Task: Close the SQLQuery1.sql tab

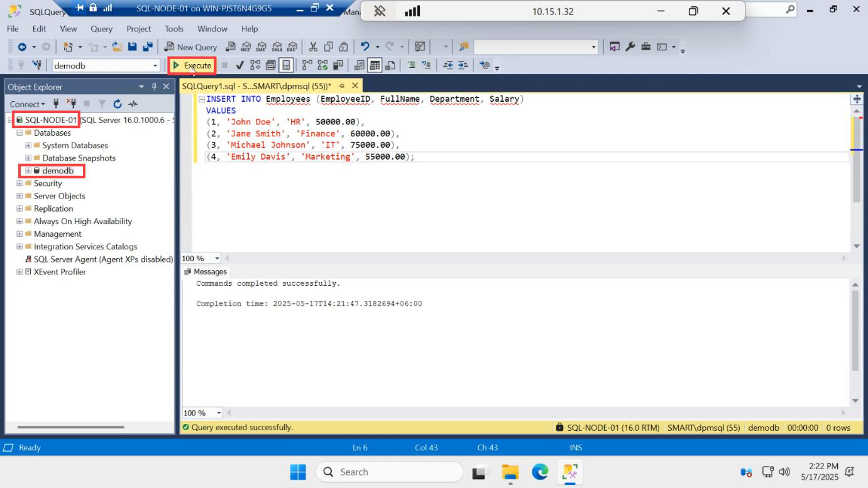Action: (x=355, y=85)
